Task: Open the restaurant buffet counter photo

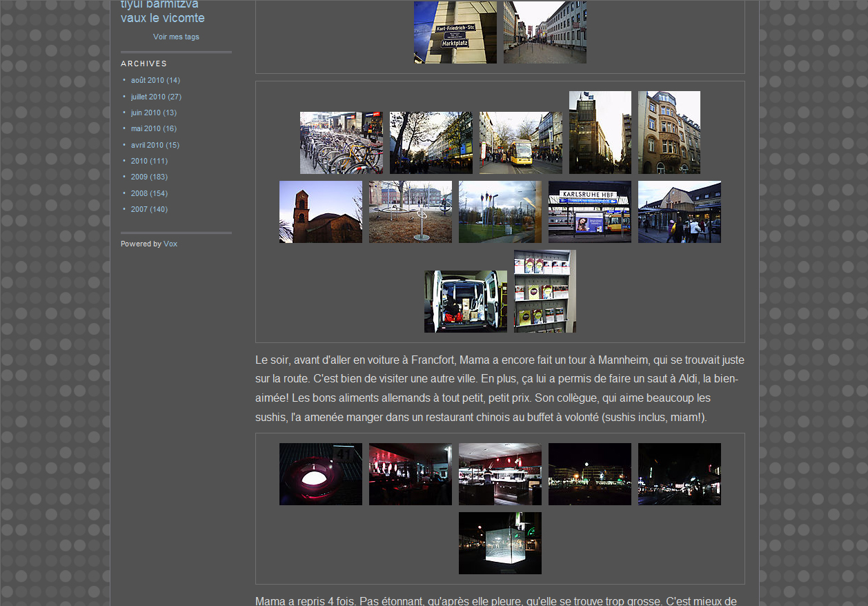Action: (500, 474)
